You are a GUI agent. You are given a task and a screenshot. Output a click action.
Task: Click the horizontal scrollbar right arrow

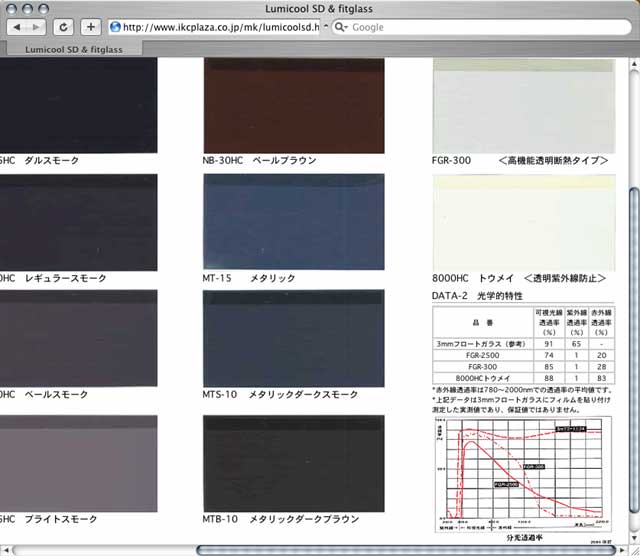(x=622, y=550)
